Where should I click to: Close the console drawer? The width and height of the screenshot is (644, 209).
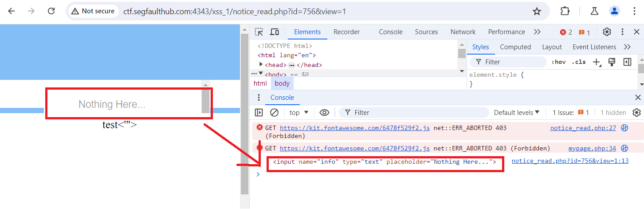point(638,98)
